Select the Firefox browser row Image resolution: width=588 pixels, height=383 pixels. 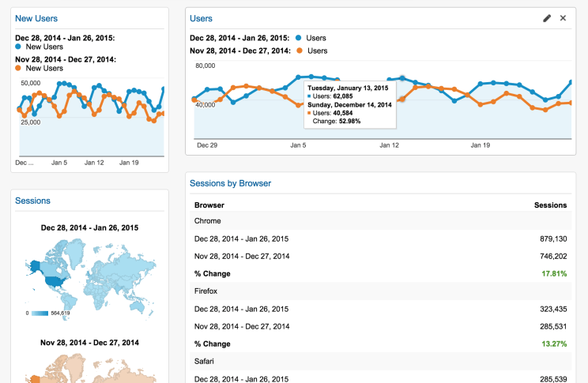pos(381,291)
